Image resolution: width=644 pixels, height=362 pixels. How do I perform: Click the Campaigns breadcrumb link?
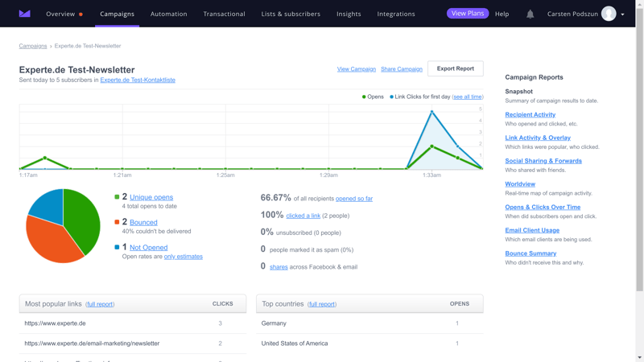33,46
